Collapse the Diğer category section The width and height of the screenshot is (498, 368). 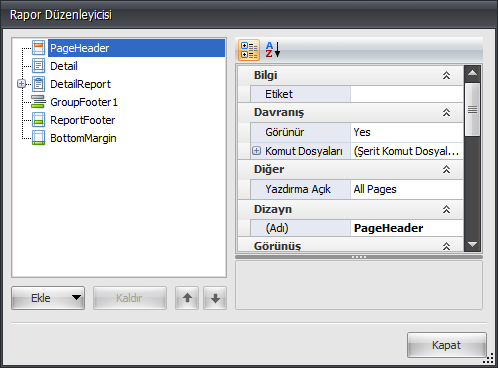[446, 169]
